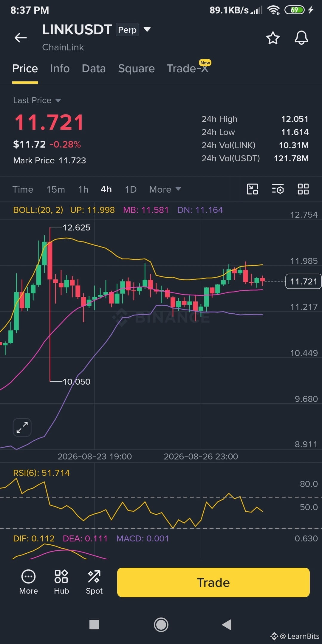
Task: Open the Hub shortcut
Action: [61, 582]
